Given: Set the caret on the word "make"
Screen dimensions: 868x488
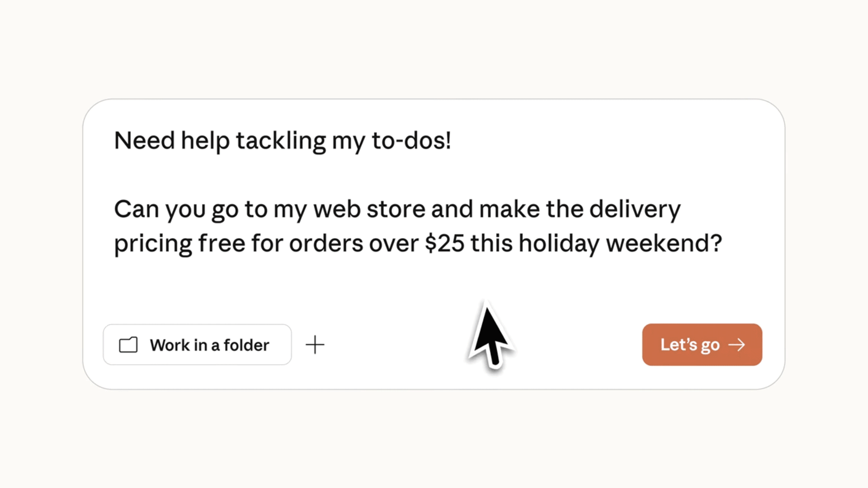Looking at the screenshot, I should point(509,209).
